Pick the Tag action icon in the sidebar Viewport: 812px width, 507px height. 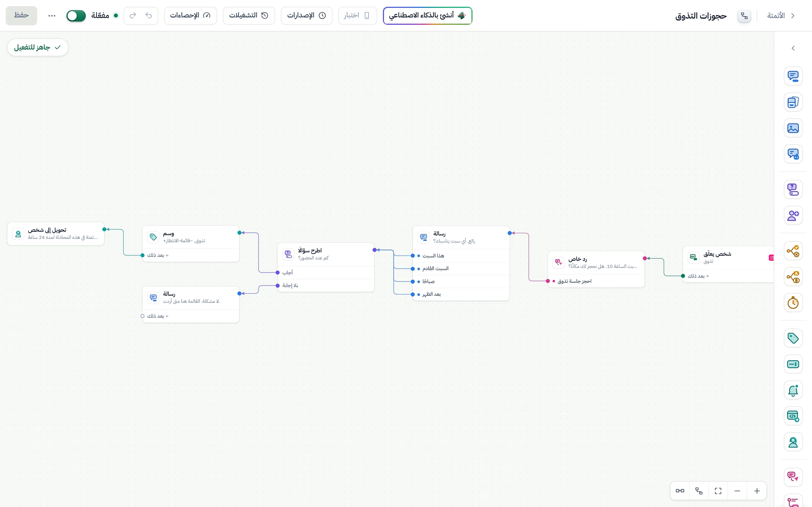(793, 338)
